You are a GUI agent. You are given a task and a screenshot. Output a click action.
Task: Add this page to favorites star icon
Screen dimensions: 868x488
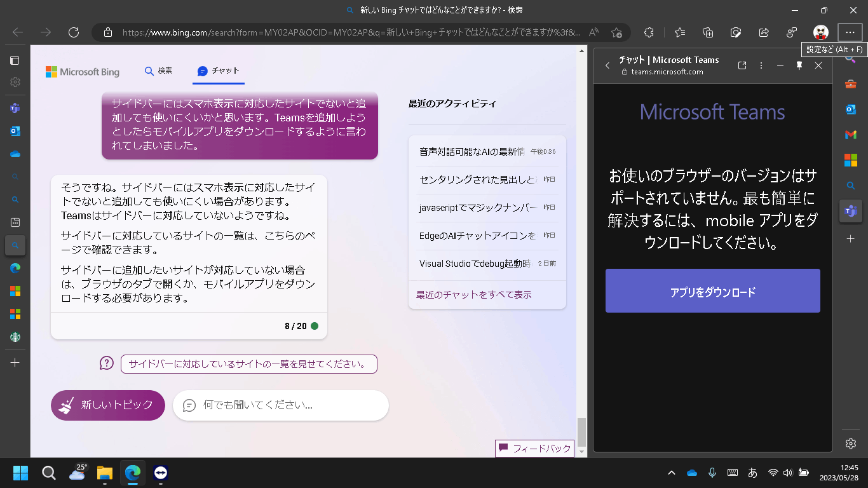pyautogui.click(x=616, y=32)
